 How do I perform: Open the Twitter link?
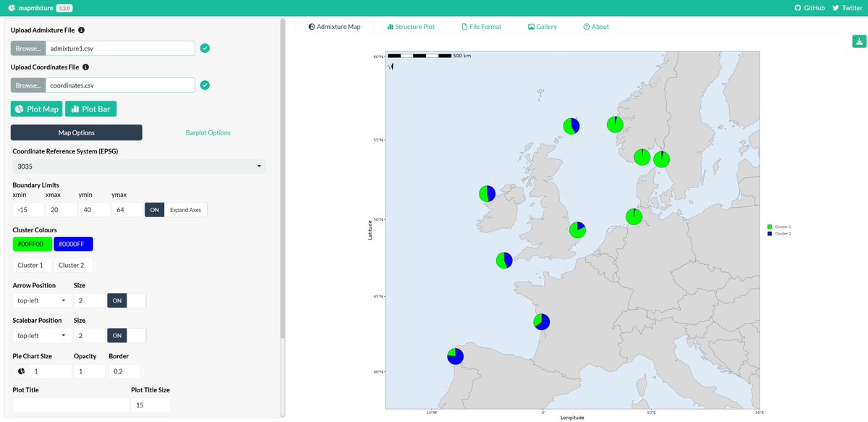847,8
